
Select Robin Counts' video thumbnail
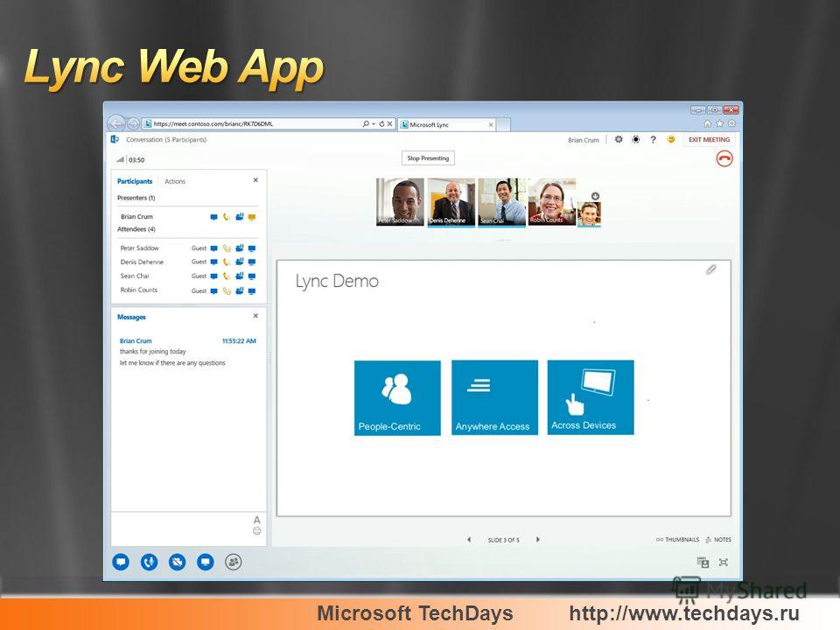click(552, 202)
